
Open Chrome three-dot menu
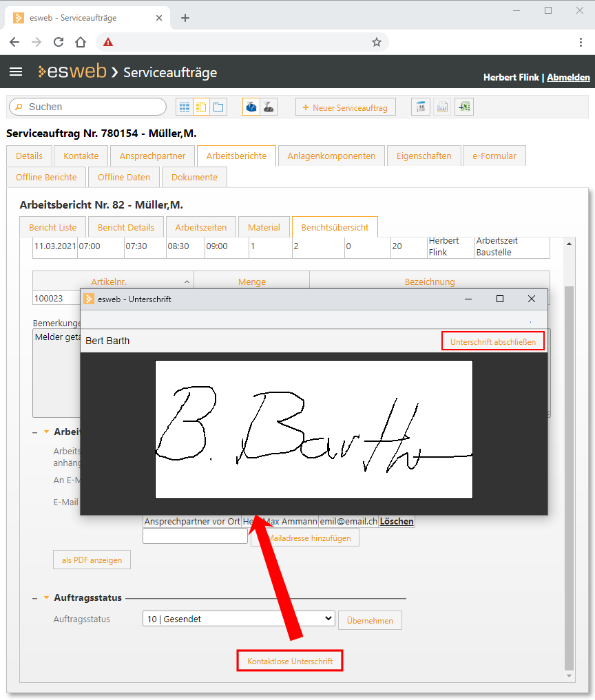pyautogui.click(x=581, y=43)
